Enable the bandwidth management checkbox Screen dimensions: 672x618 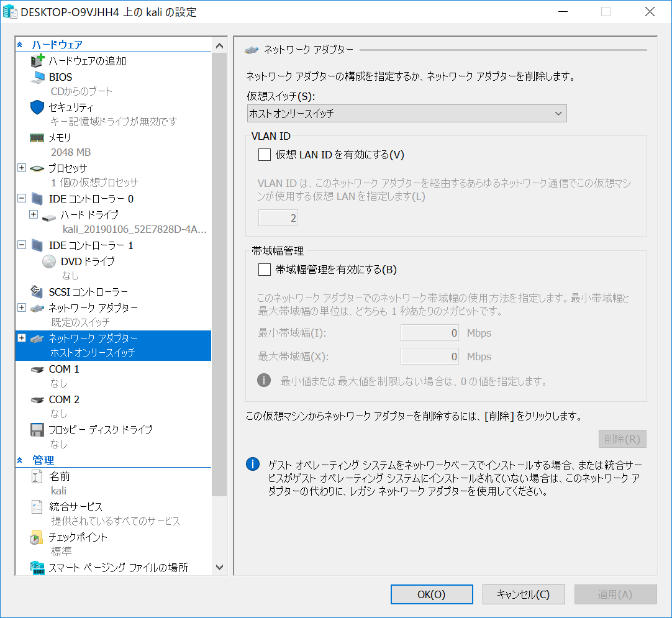[265, 270]
